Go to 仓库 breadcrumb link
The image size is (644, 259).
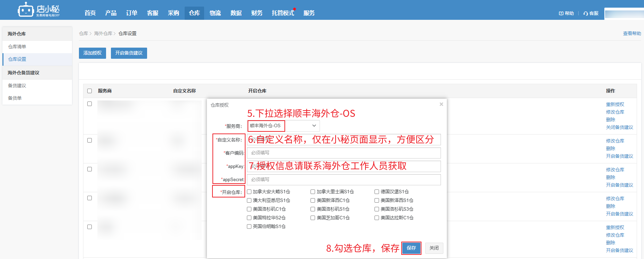pyautogui.click(x=83, y=33)
